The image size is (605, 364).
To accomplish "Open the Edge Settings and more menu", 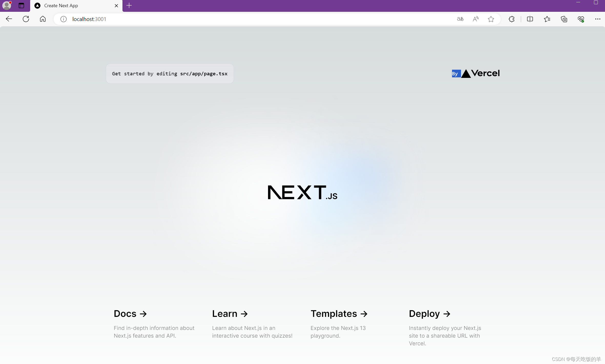I will (598, 19).
